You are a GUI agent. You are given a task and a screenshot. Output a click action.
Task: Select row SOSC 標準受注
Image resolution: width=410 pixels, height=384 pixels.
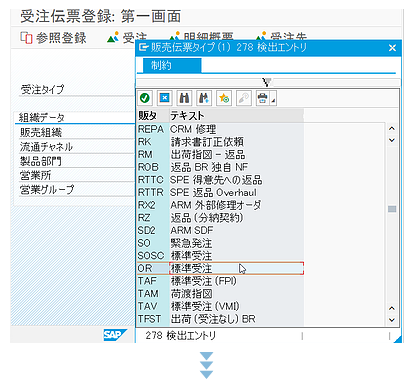[x=220, y=256]
